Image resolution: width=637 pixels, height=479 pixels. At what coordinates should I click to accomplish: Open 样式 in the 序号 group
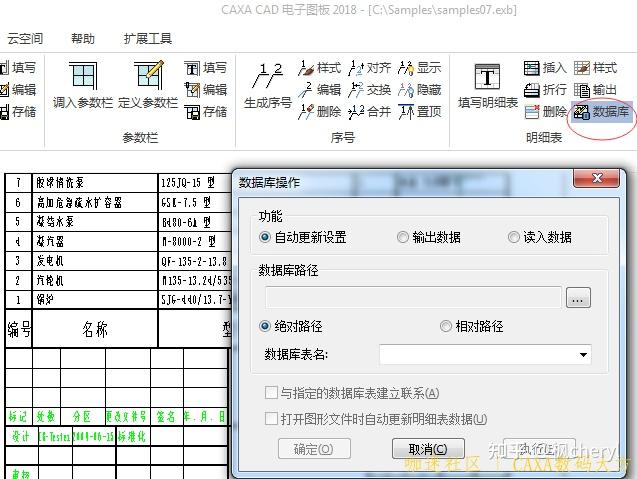319,67
